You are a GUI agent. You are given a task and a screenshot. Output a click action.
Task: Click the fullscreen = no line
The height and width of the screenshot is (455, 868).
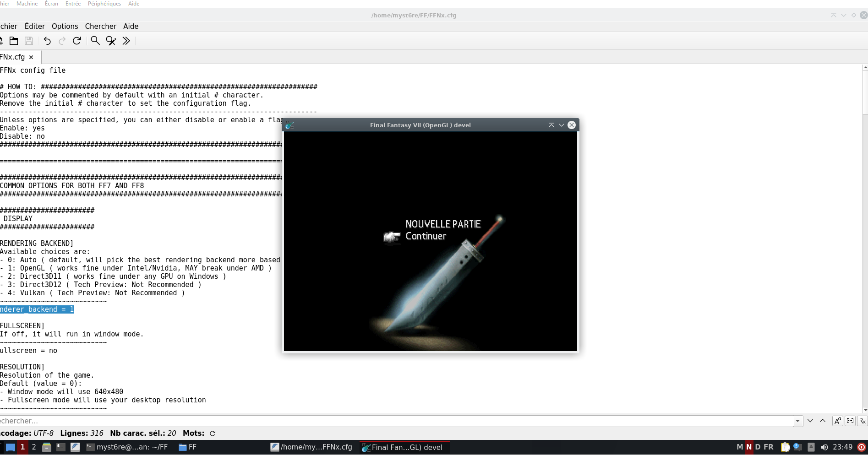click(x=28, y=351)
